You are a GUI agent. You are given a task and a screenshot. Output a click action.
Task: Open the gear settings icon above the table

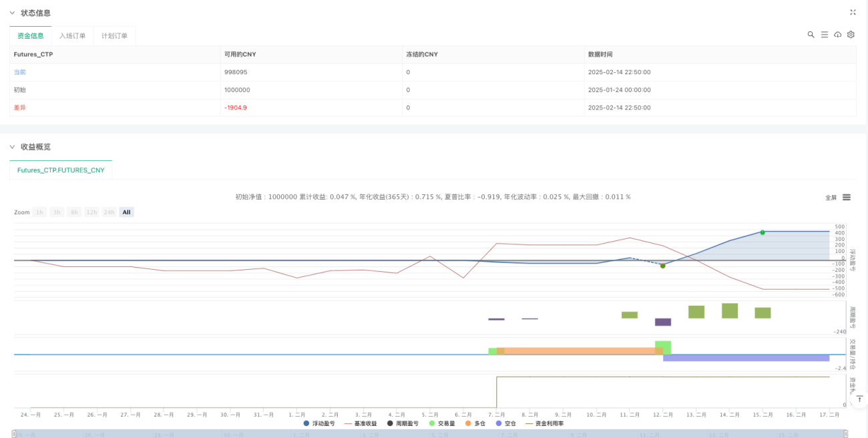point(851,35)
